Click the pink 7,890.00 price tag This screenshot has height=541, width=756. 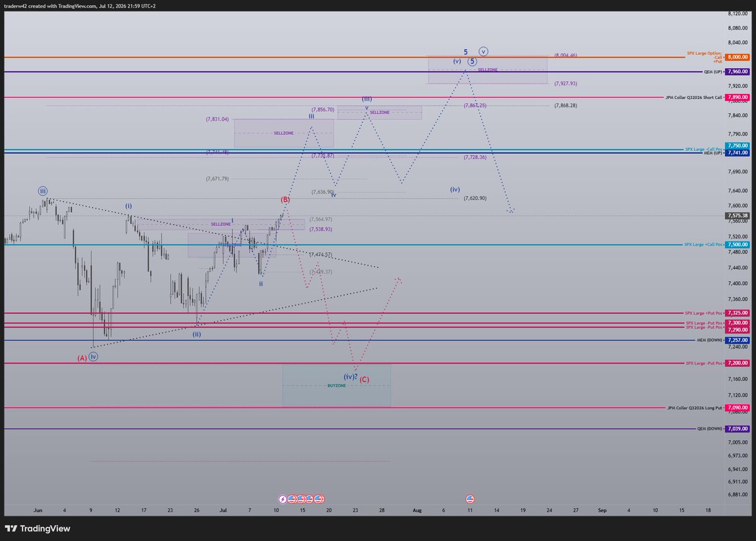click(x=738, y=97)
